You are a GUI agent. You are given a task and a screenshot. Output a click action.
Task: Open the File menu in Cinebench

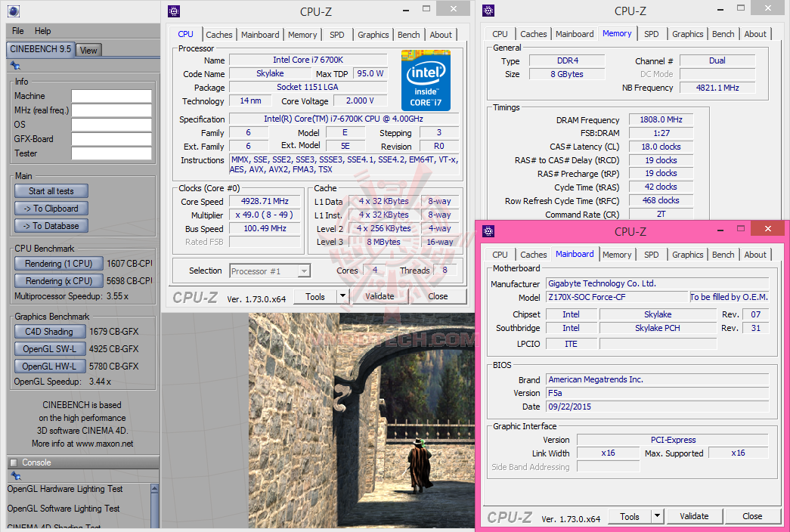pos(17,31)
